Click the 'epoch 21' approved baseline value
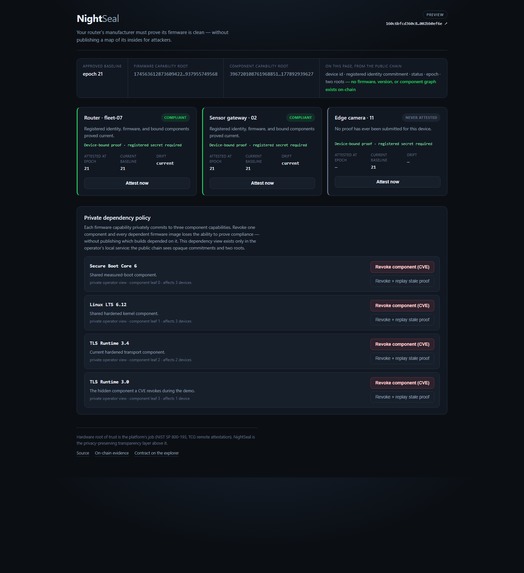Viewport: 524px width, 573px height. 93,74
